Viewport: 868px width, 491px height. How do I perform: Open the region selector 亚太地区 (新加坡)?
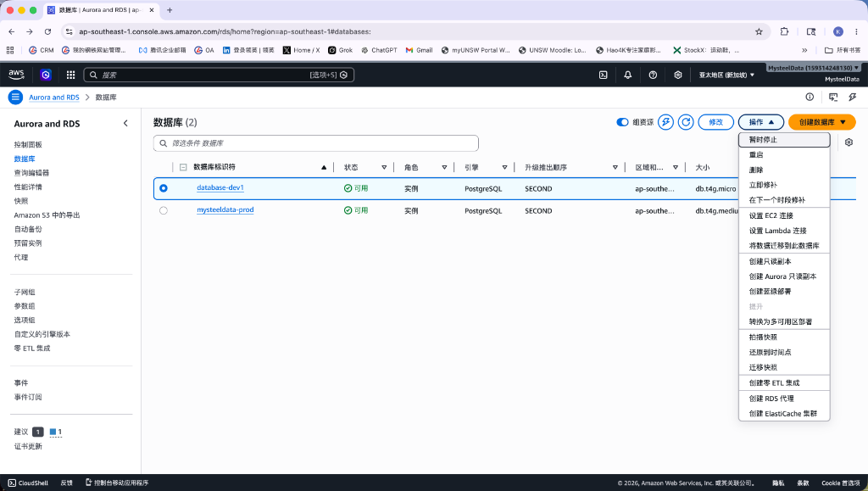click(x=726, y=75)
